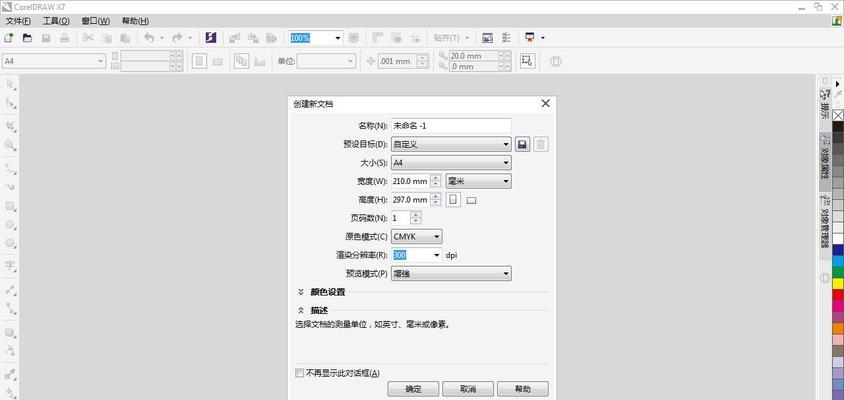Expand the 颜色设置 section
This screenshot has height=400, width=844.
(x=301, y=292)
